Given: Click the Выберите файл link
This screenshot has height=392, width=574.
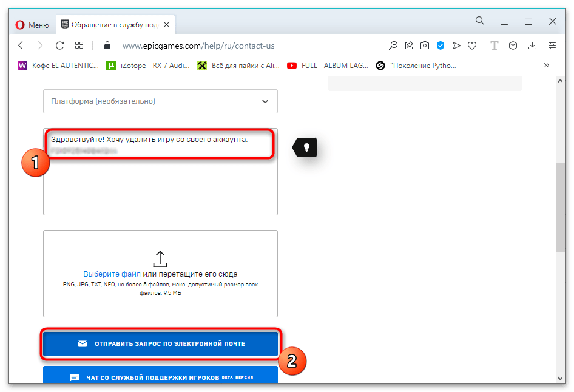Looking at the screenshot, I should click(112, 274).
